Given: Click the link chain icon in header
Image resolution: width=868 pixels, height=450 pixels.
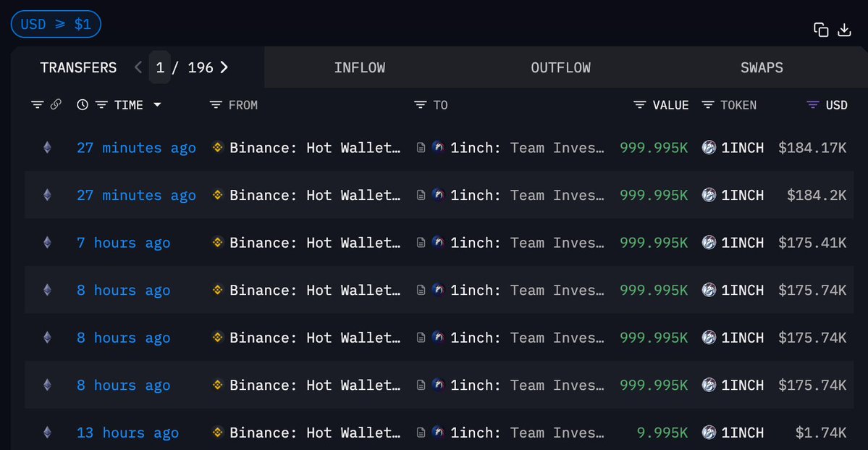Looking at the screenshot, I should point(56,105).
